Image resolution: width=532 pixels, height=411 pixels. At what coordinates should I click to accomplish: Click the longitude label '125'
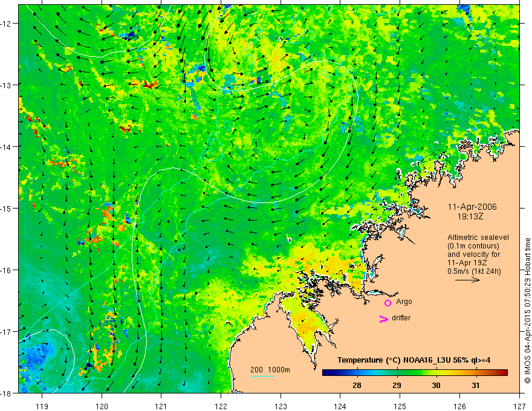400,406
